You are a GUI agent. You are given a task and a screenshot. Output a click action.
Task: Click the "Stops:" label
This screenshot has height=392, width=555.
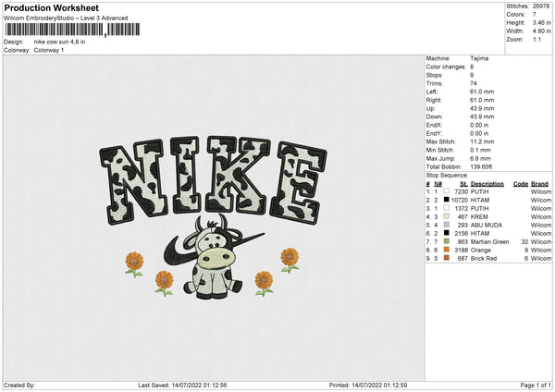click(x=435, y=75)
